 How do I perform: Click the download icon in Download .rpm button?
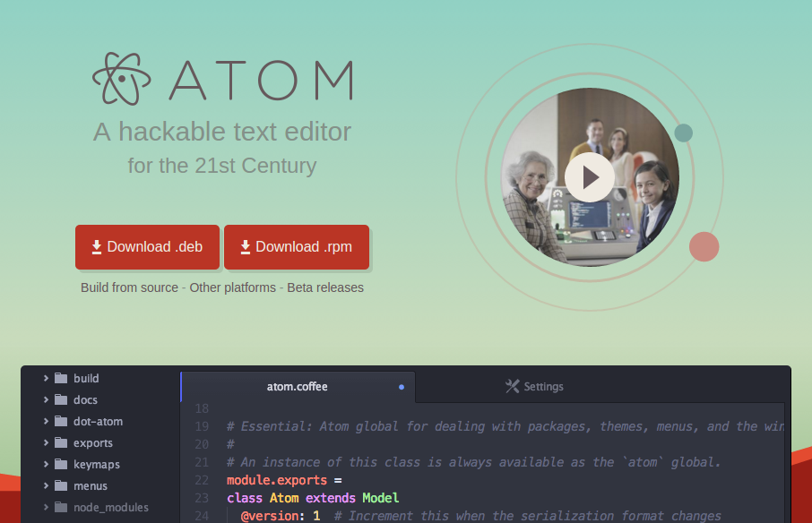pyautogui.click(x=245, y=247)
